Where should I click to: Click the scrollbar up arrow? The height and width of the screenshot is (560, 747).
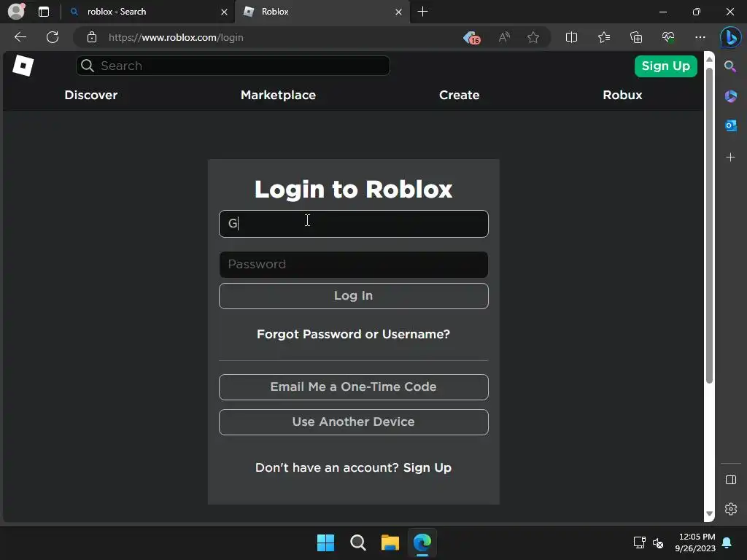[709, 59]
